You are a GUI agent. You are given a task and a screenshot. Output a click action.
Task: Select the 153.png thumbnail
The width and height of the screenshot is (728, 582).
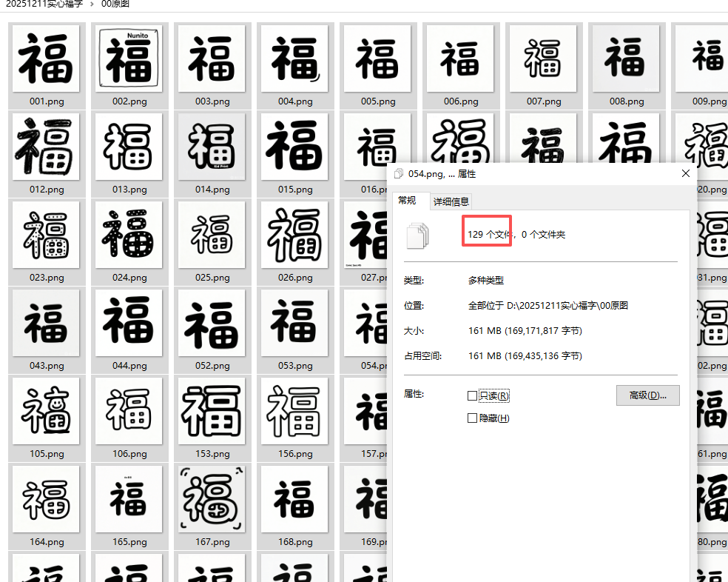[212, 411]
